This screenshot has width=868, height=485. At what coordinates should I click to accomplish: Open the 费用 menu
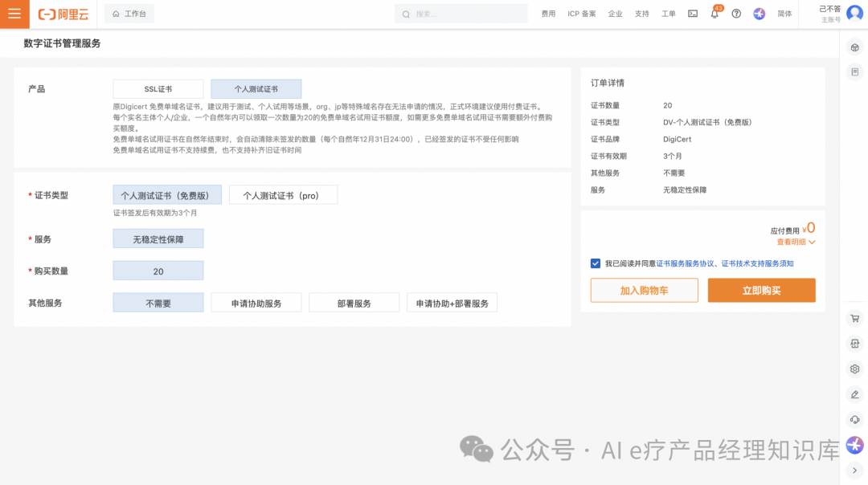[548, 14]
